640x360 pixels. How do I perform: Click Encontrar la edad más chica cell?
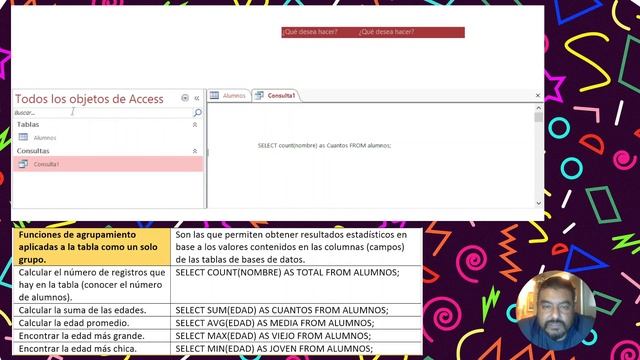[x=92, y=349]
